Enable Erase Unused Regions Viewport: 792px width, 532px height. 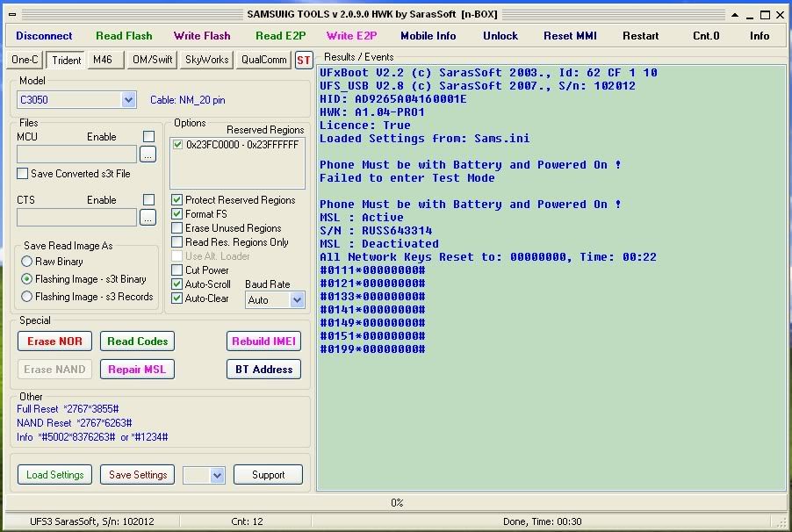tap(176, 228)
